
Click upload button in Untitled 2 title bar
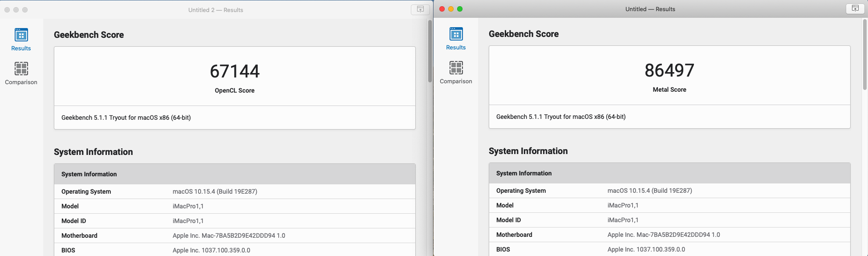pos(420,9)
